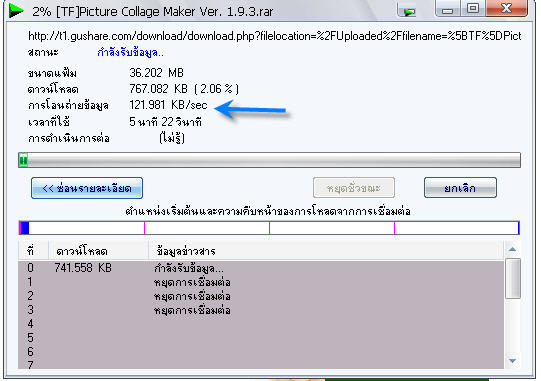Select connection row 1 in the list
This screenshot has width=541, height=381.
point(261,282)
